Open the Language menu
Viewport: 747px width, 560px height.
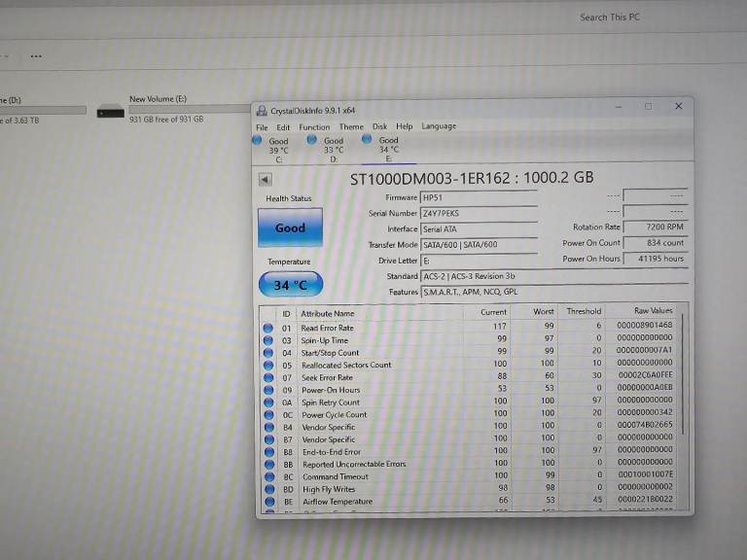(439, 126)
